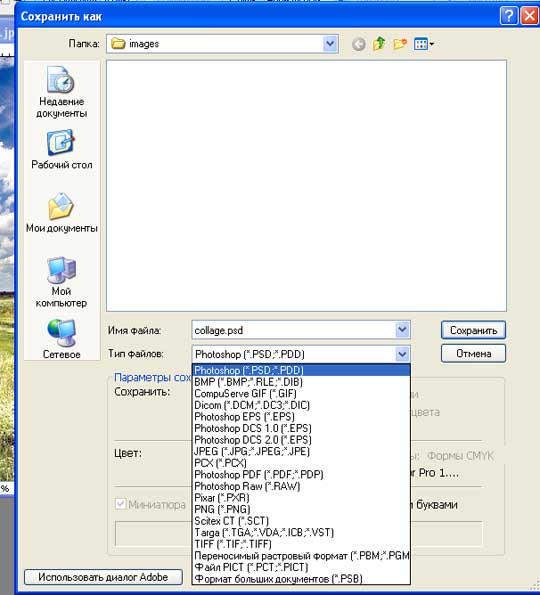The image size is (540, 595).
Task: Go up one folder level
Action: point(379,44)
